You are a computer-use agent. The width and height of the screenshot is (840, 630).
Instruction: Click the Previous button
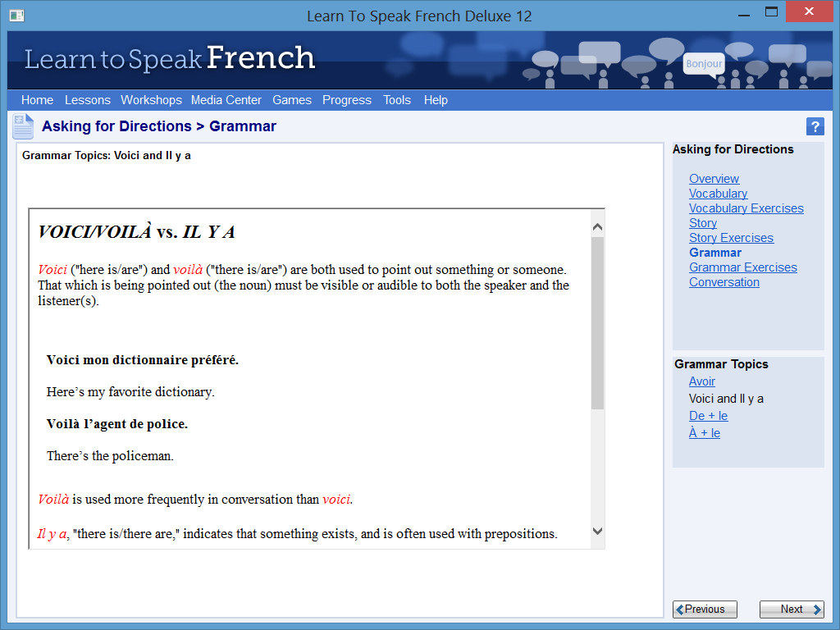pyautogui.click(x=705, y=609)
